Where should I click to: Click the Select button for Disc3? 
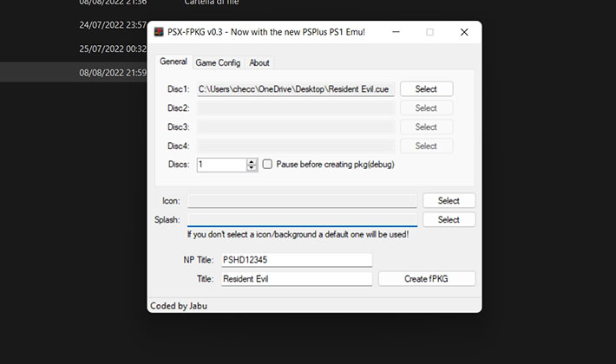[426, 127]
